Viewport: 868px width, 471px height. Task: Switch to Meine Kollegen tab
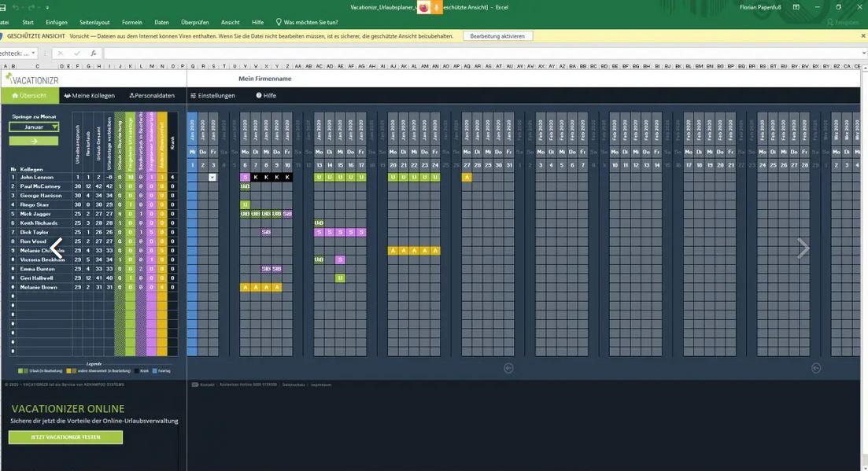90,96
